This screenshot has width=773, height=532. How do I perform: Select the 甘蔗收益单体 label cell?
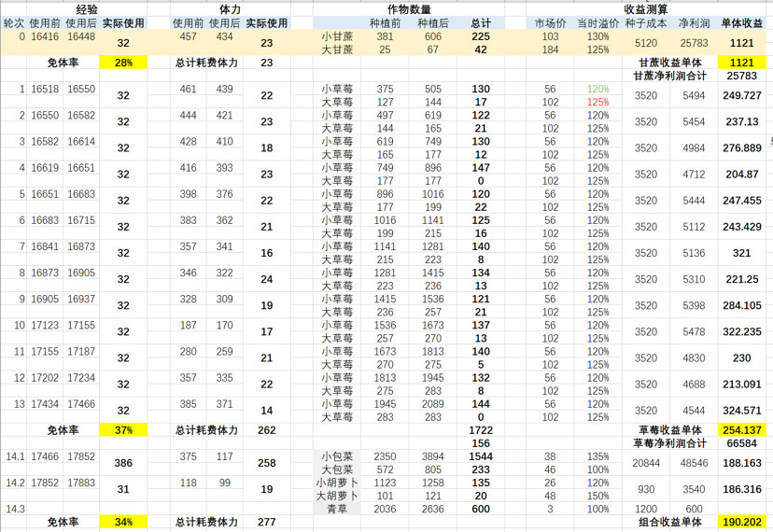tap(670, 63)
